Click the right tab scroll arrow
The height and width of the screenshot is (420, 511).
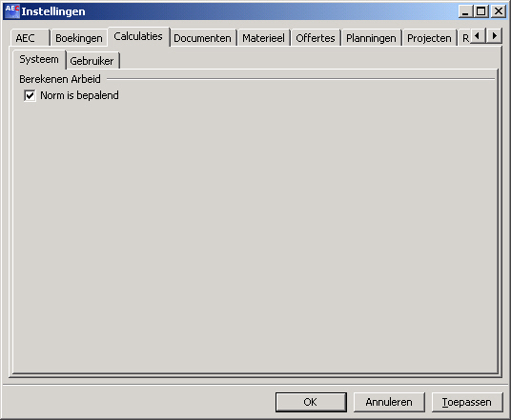(495, 35)
